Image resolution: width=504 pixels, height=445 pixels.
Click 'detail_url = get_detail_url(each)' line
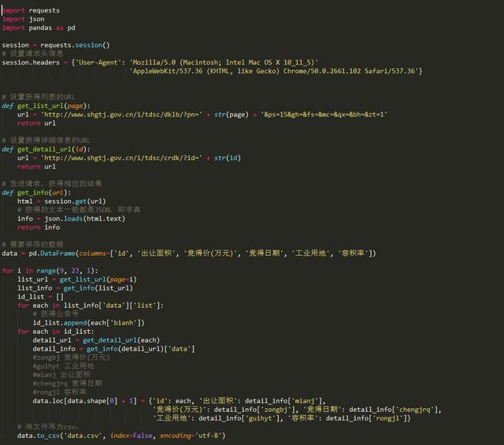tap(96, 340)
